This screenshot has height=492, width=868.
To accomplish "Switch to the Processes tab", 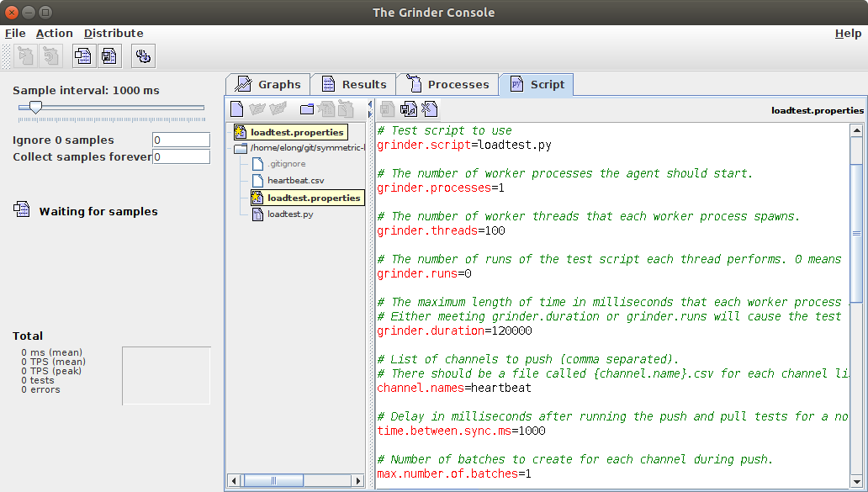I will click(x=447, y=85).
